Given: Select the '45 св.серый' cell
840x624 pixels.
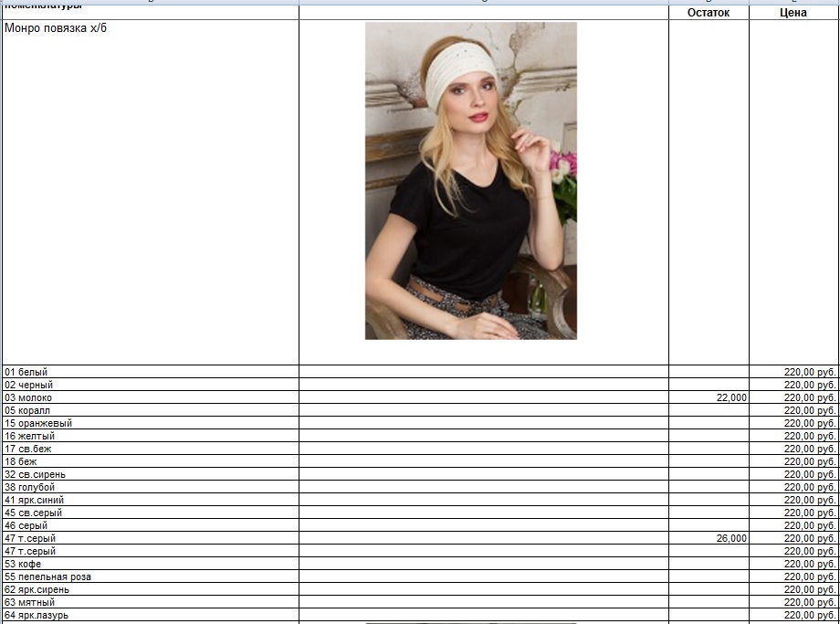Looking at the screenshot, I should coord(151,513).
